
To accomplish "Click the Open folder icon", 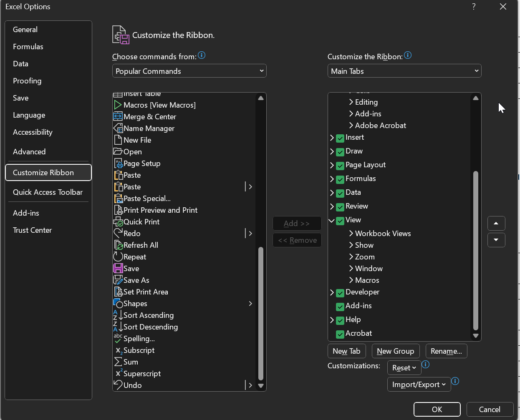I will click(x=118, y=151).
